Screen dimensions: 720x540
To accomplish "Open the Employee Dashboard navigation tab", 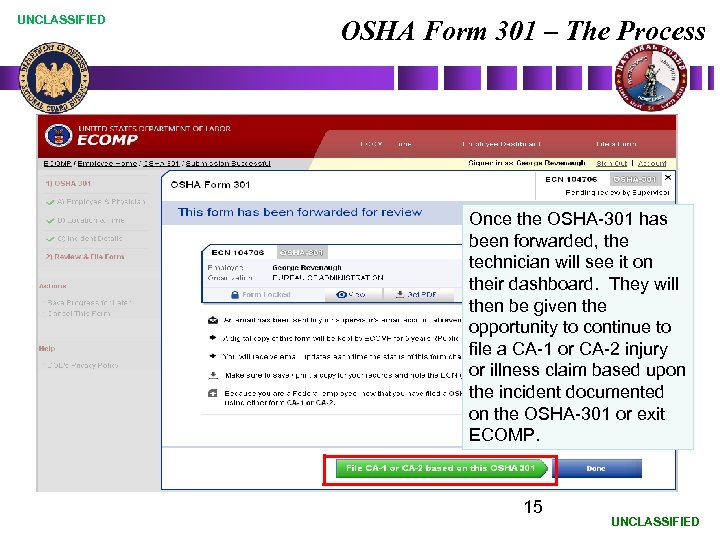I will 501,144.
